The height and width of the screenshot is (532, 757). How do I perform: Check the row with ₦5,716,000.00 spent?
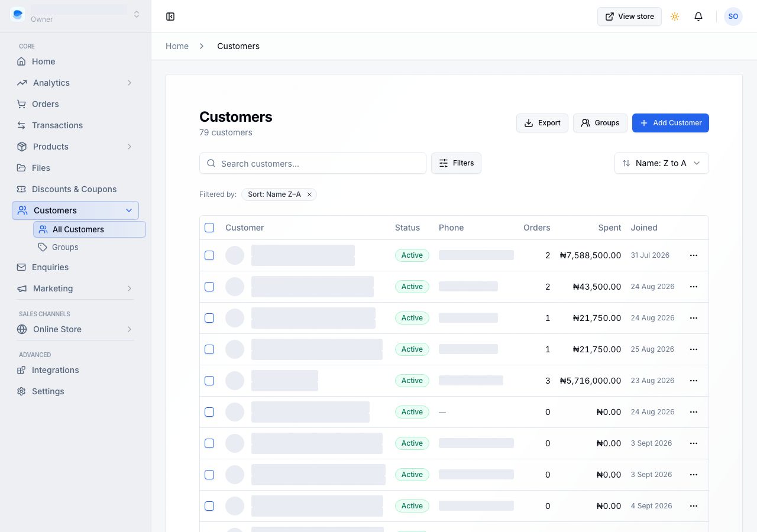[209, 381]
